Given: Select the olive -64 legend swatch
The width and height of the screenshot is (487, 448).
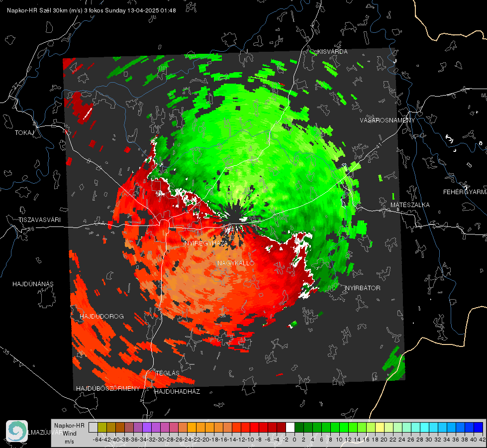Looking at the screenshot, I should coord(102,427).
